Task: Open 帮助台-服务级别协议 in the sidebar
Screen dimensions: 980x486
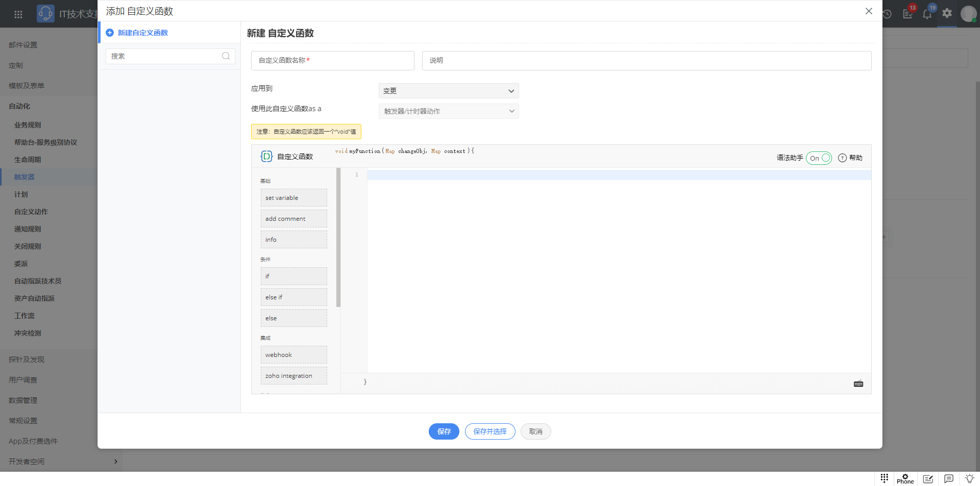Action: tap(45, 142)
